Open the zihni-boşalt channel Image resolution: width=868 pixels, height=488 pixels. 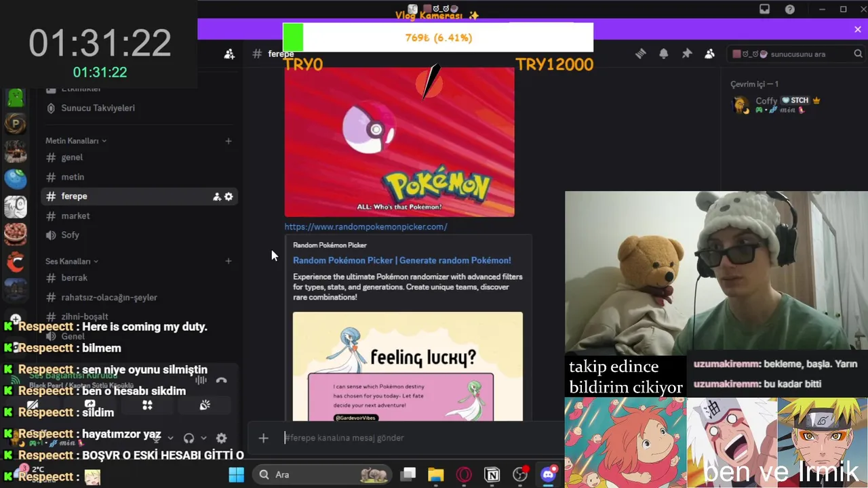click(x=140, y=317)
